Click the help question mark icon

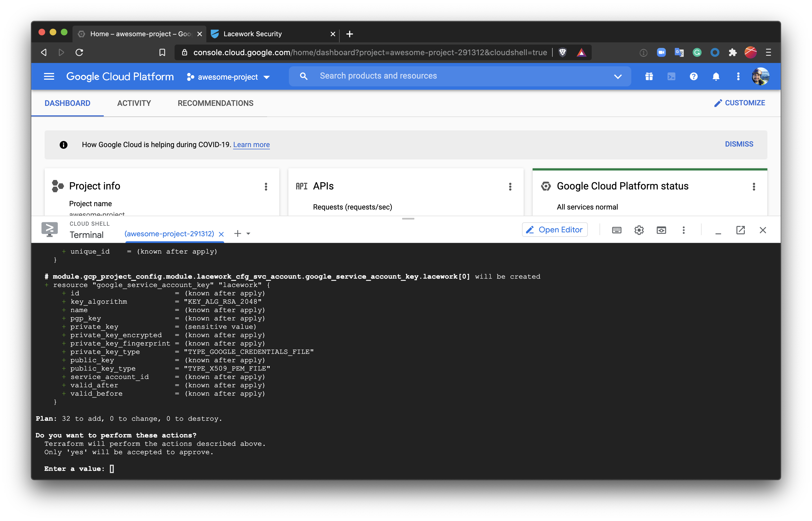(693, 76)
